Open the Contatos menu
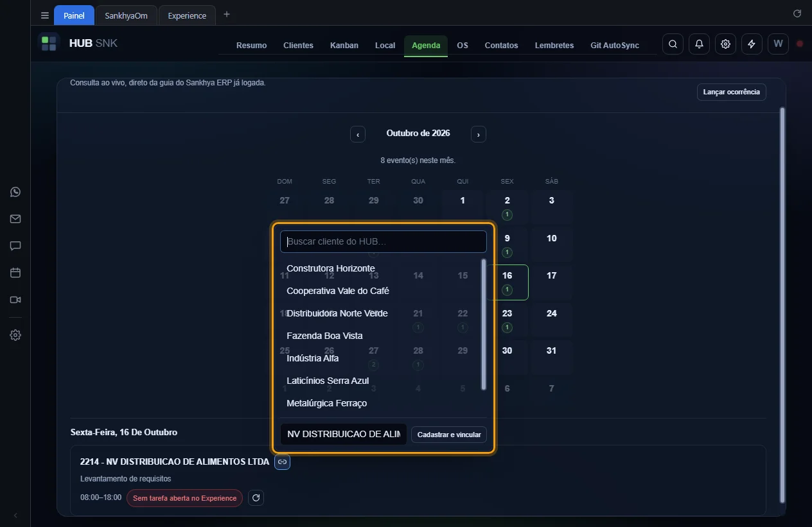The image size is (812, 527). tap(501, 46)
